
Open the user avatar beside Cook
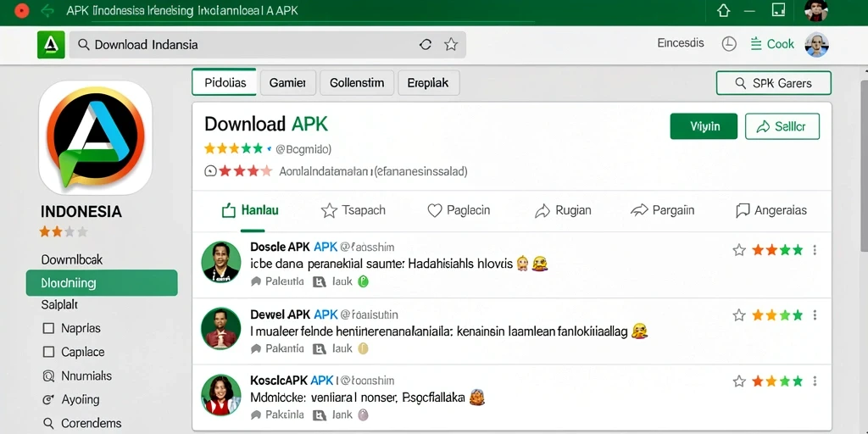(816, 45)
